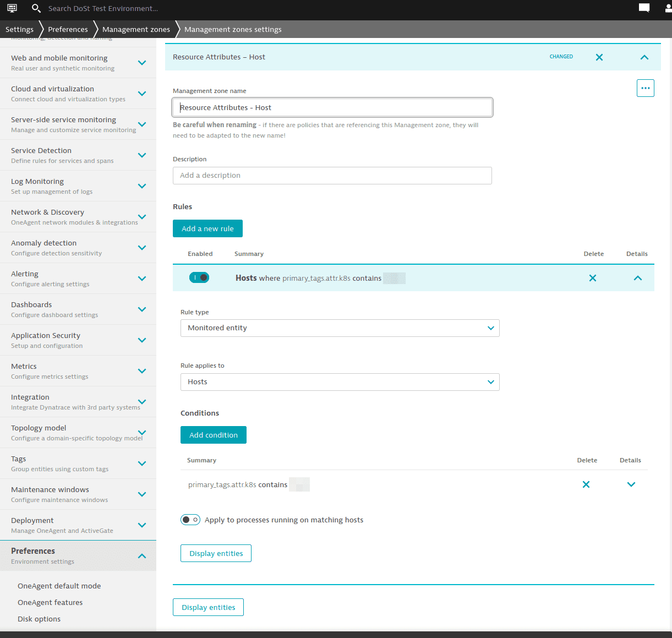Go to Settings breadcrumb
Viewport: 672px width, 638px height.
pyautogui.click(x=19, y=29)
